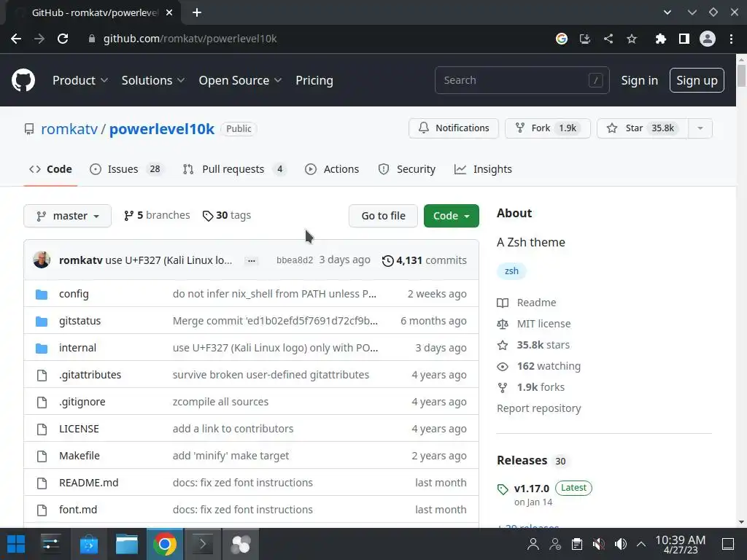Open the romkatv owner link

point(69,129)
